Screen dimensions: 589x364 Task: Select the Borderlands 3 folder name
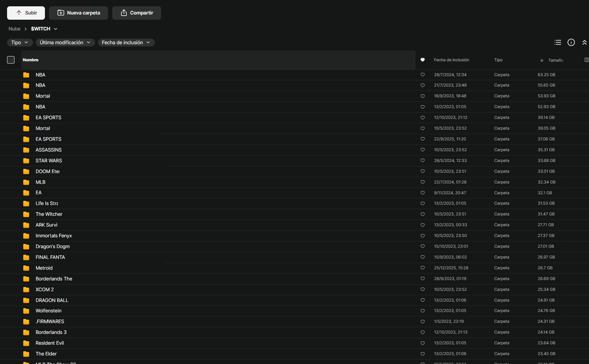pos(51,332)
